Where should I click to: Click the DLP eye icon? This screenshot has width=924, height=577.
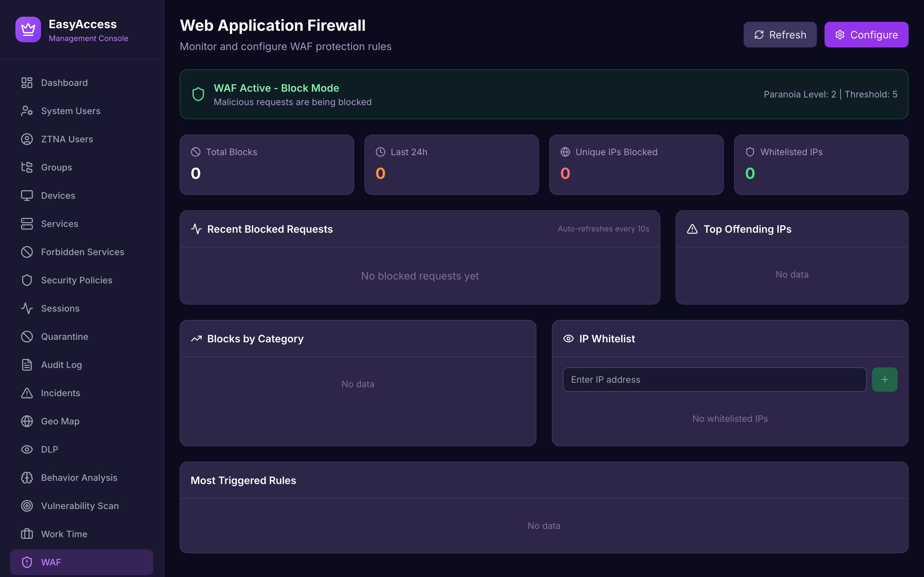(27, 449)
